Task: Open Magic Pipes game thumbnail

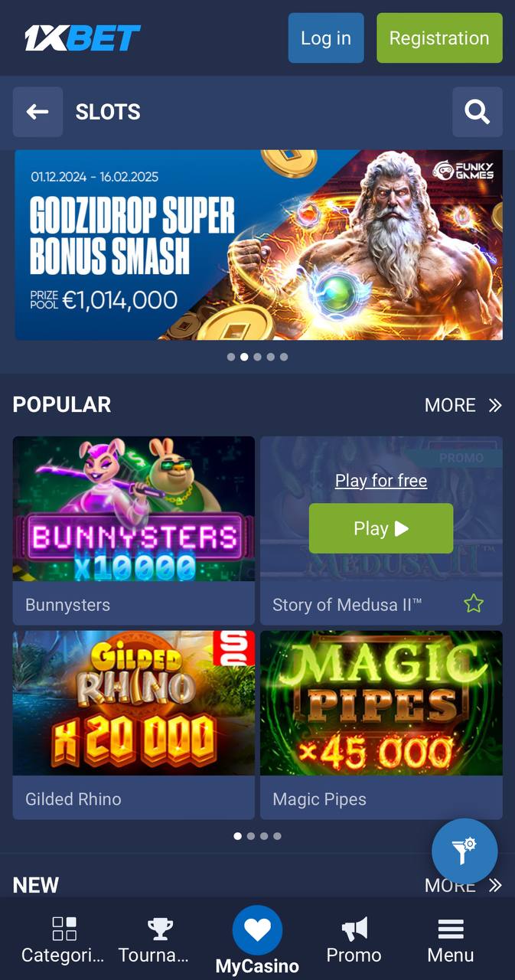Action: tap(381, 703)
